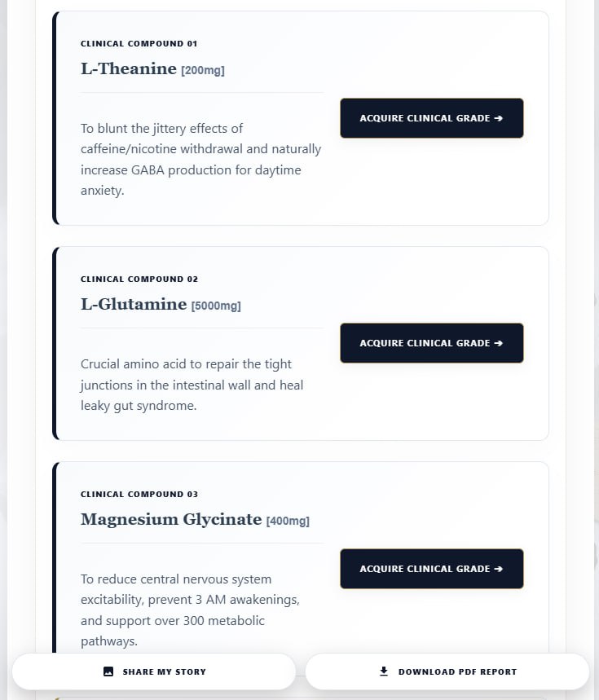Screen dimensions: 599x700
Task: Click the Clinical Compound 01 label
Action: (139, 44)
